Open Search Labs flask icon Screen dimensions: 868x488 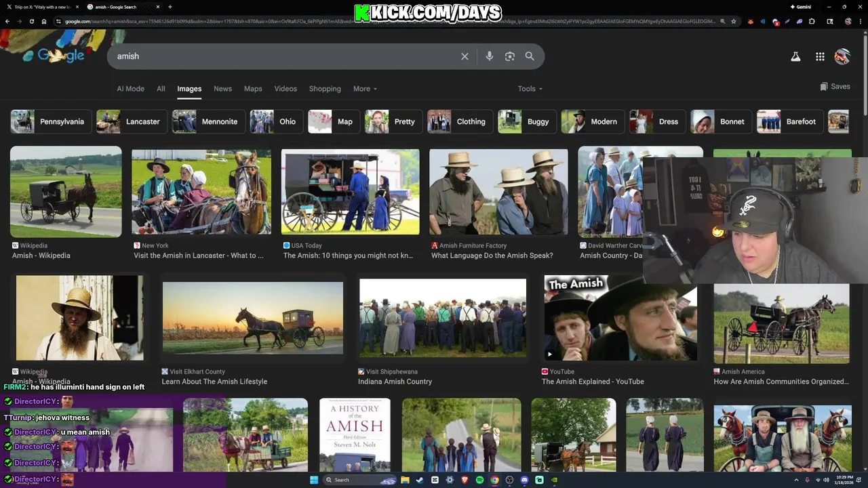[795, 57]
